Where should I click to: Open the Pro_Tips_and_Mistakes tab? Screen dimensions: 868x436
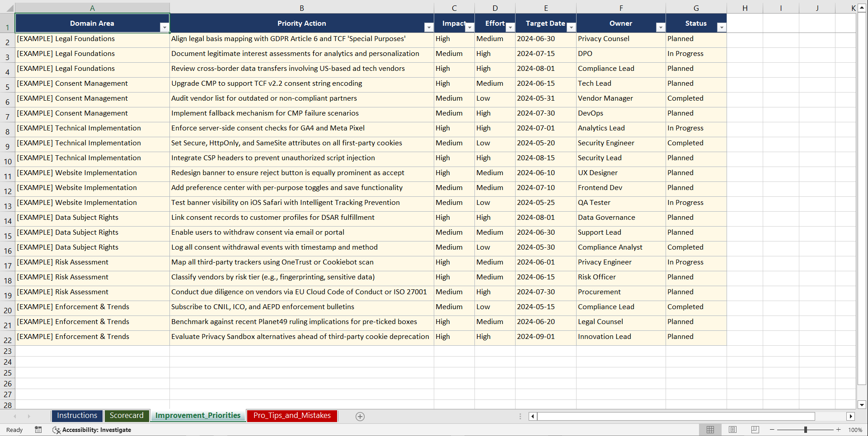(291, 416)
